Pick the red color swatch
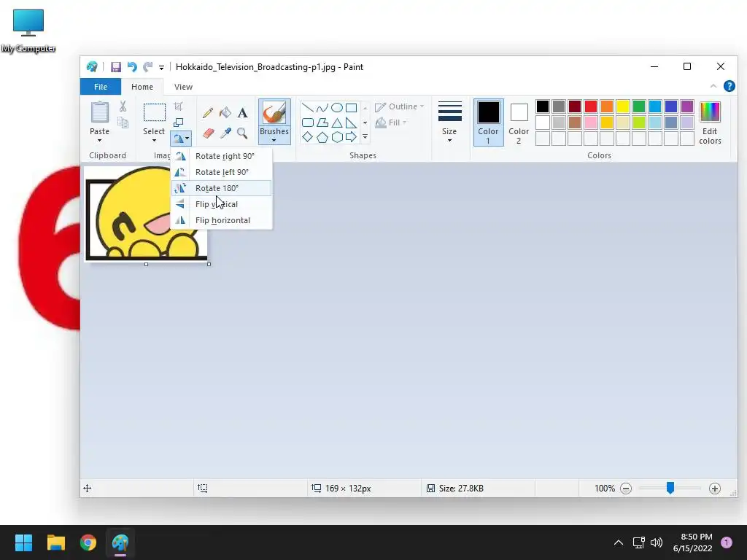 pyautogui.click(x=591, y=106)
